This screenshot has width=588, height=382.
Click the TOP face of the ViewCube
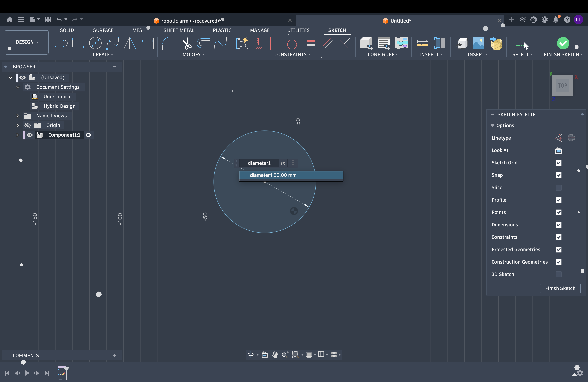pyautogui.click(x=562, y=85)
